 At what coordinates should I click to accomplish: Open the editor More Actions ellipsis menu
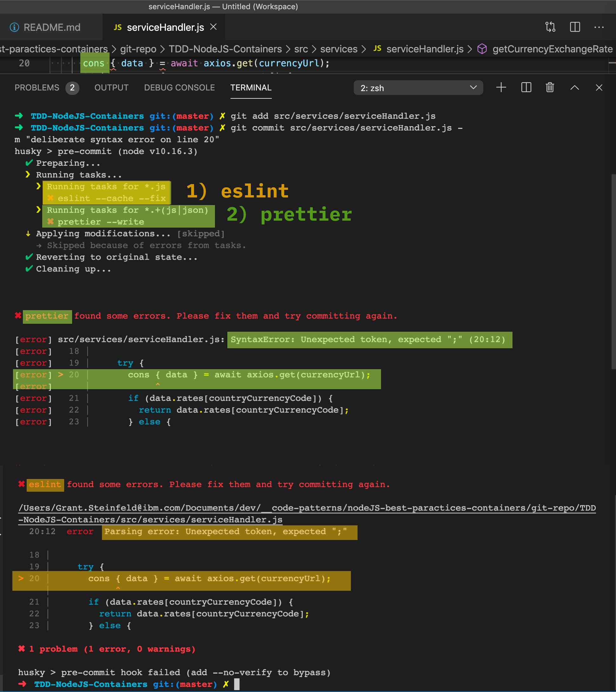(x=599, y=27)
